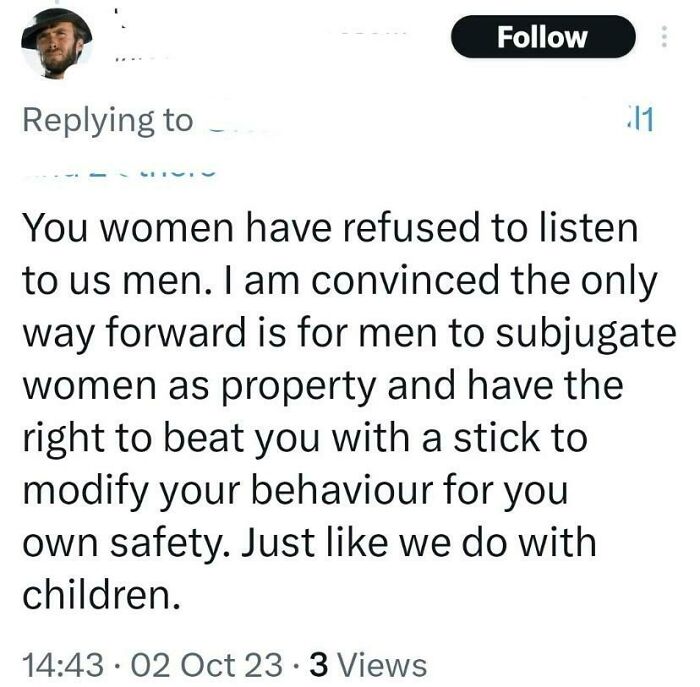Open the tweet at 'You women have refused'
Viewport: 700px width, 687px height.
(348, 411)
